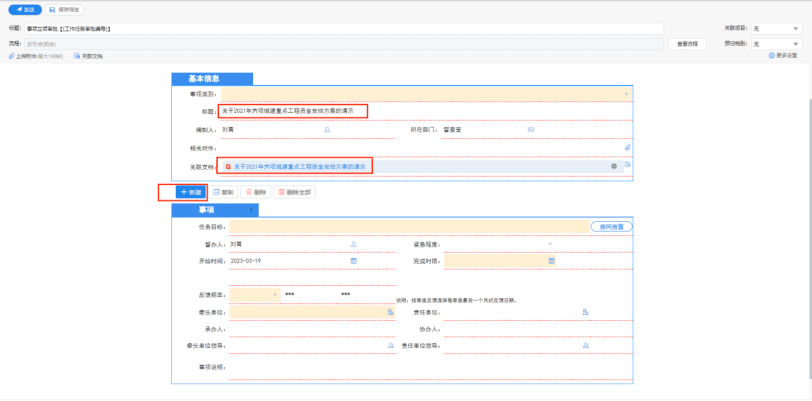The height and width of the screenshot is (401, 812).
Task: Select the 基本信息 section tab
Action: pyautogui.click(x=212, y=79)
